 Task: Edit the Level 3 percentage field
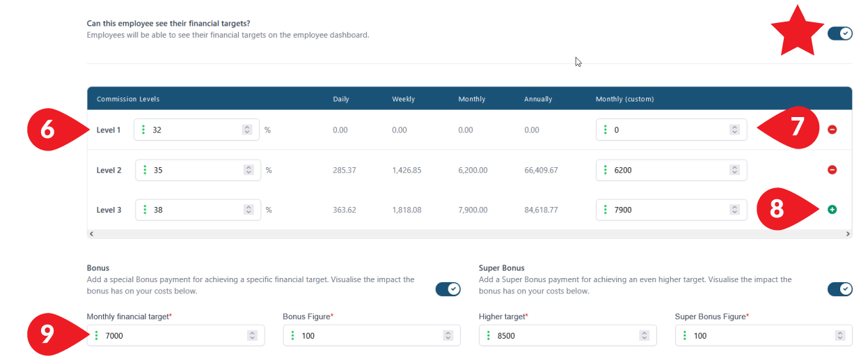point(198,210)
